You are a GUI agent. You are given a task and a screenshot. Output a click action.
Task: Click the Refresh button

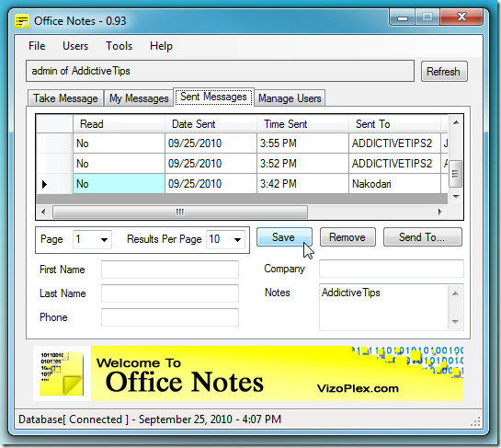(444, 72)
